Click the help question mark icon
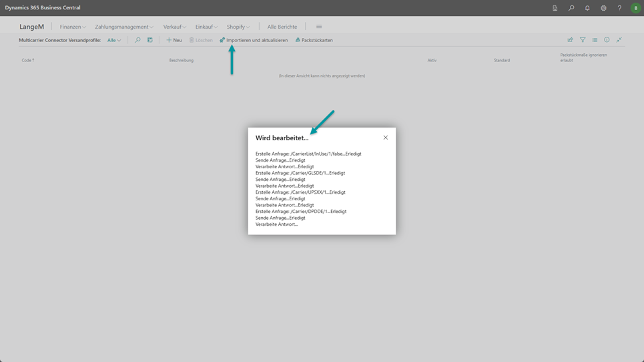Screen dimensions: 644x362 pos(619,8)
